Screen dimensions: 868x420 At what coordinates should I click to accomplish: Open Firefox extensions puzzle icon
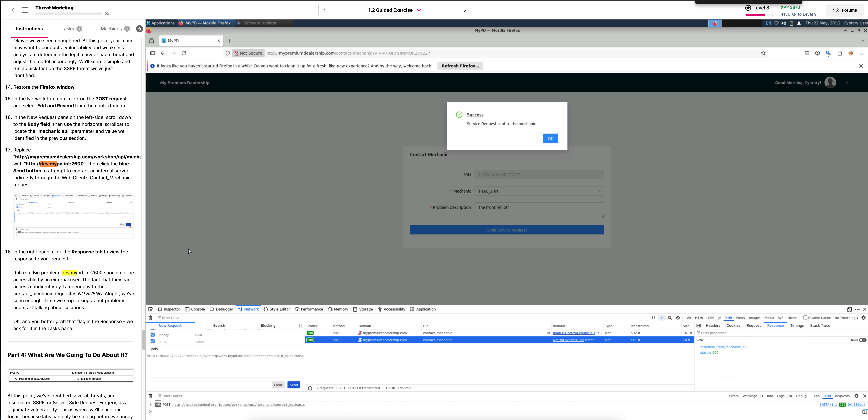[x=839, y=53]
